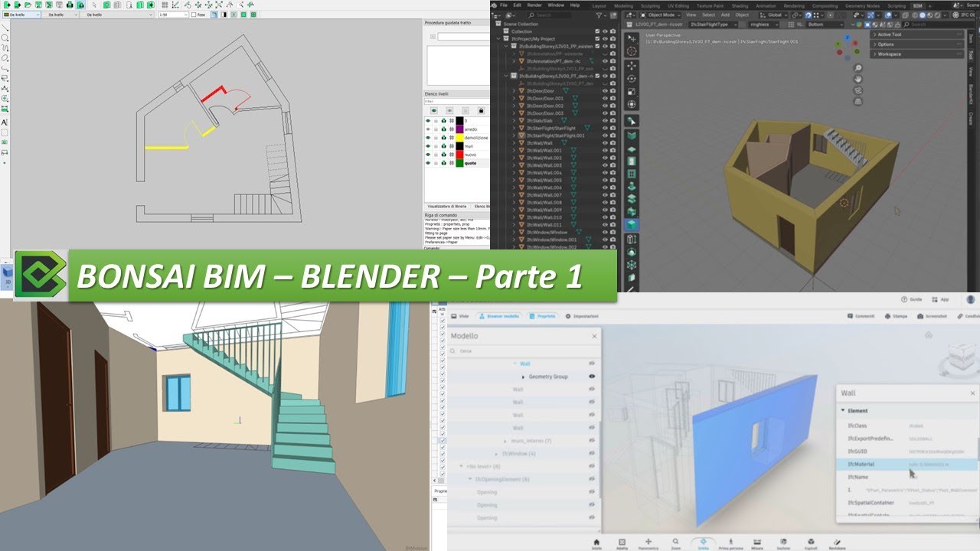The image size is (980, 551).
Task: Open Blender's Edit menu
Action: point(517,5)
